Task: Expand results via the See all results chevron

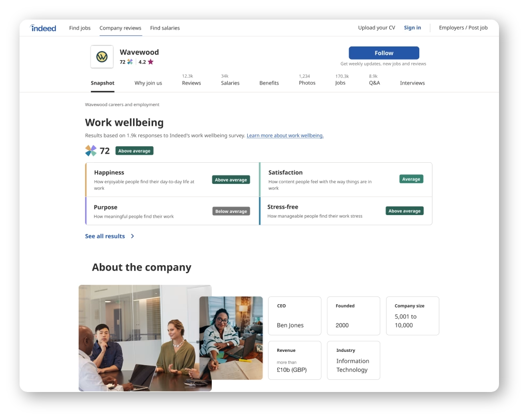Action: (132, 236)
